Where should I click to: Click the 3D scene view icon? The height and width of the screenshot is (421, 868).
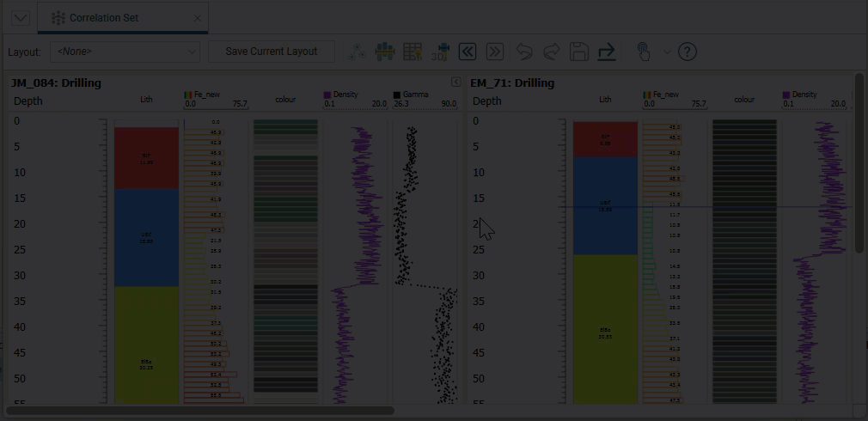pos(440,52)
